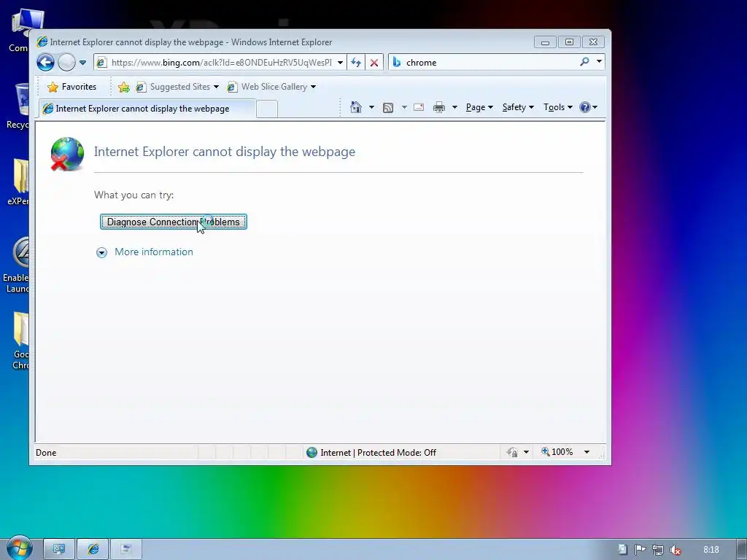747x560 pixels.
Task: Click the taskbar clock showing 8:18
Action: (711, 550)
